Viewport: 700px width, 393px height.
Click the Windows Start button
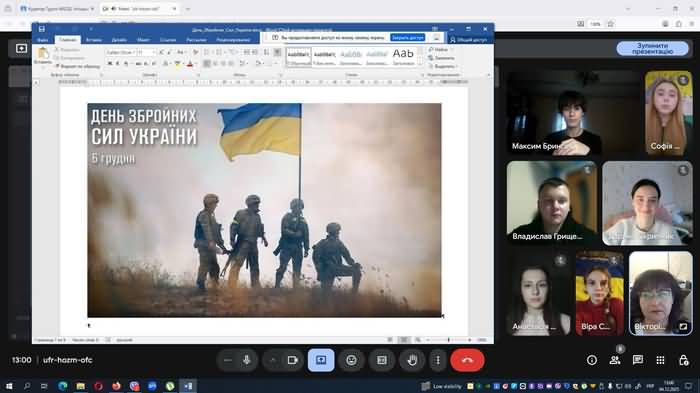point(9,386)
